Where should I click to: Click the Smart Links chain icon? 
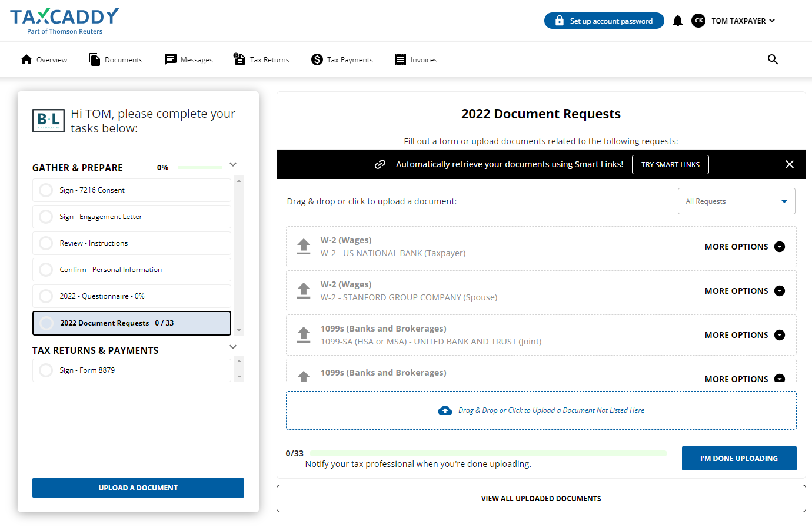[380, 164]
